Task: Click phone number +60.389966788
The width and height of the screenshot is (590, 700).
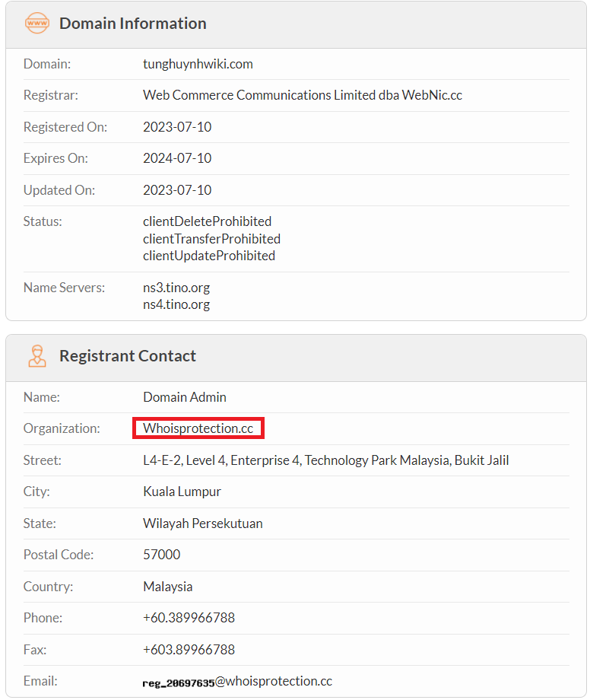Action: (x=189, y=618)
